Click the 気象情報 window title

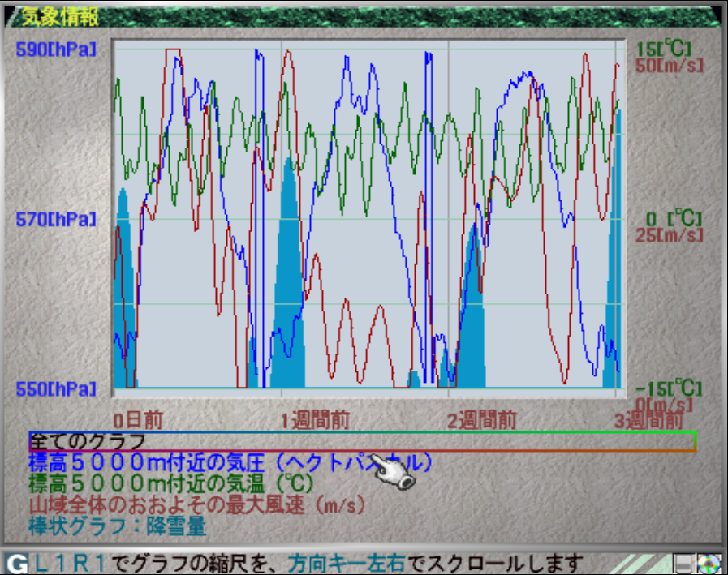point(60,18)
